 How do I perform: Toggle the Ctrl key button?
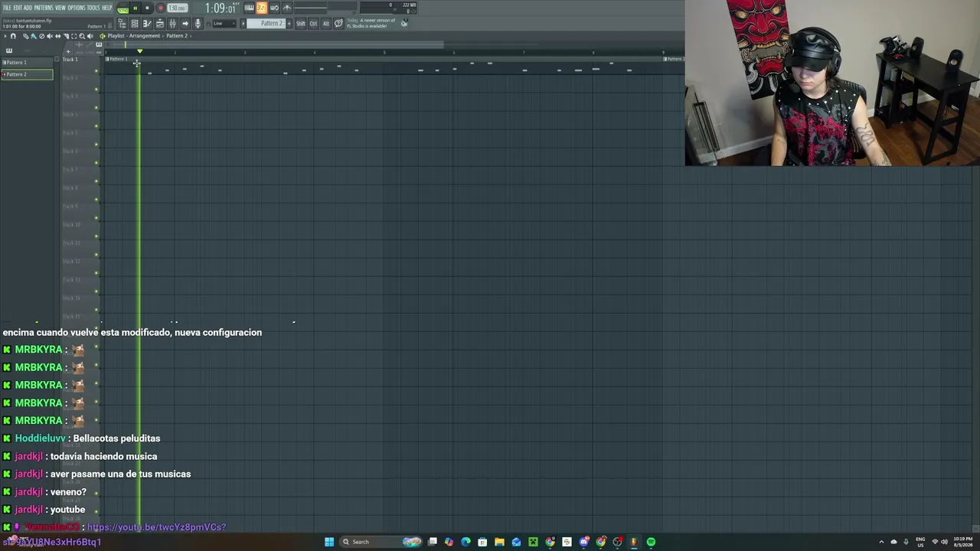(x=313, y=24)
